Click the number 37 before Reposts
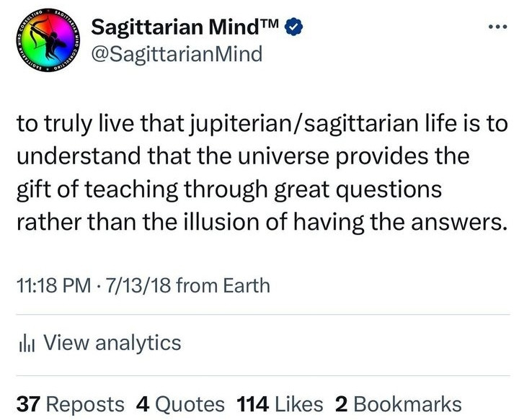 pos(27,403)
